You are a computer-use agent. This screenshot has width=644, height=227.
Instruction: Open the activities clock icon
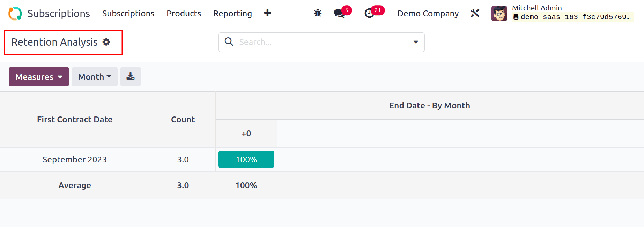click(369, 13)
